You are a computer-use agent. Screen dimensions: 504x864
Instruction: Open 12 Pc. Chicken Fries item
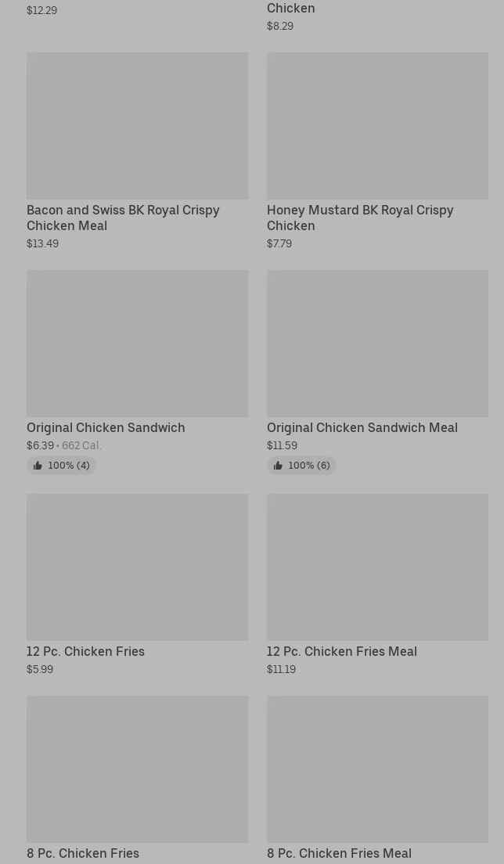point(85,651)
